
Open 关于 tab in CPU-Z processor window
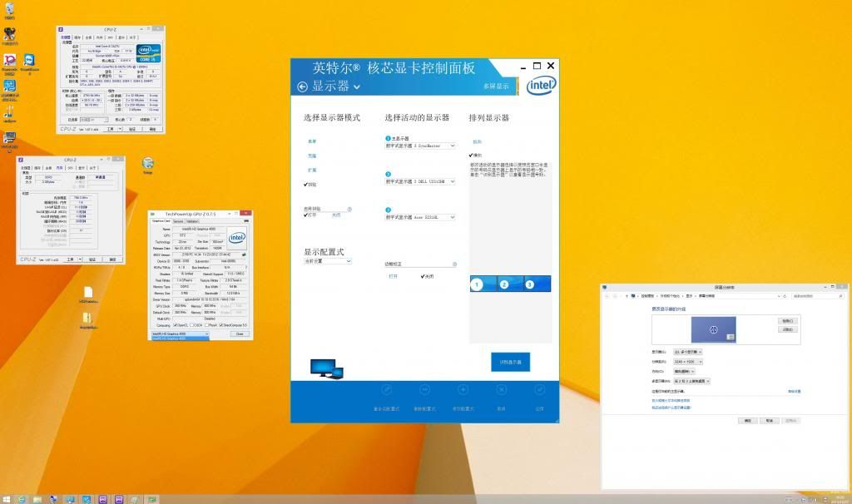[x=132, y=37]
